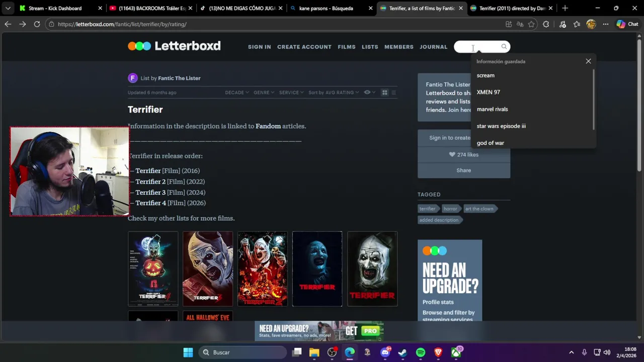Open the MEMBERS menu

click(399, 47)
